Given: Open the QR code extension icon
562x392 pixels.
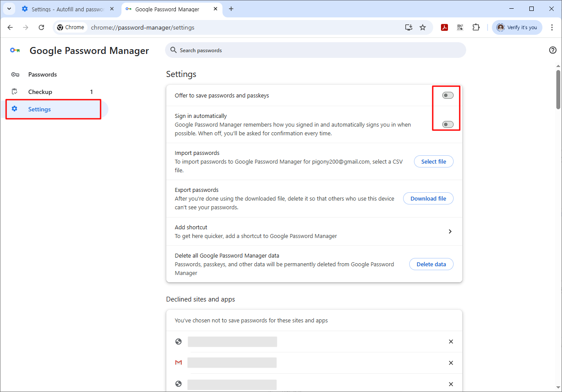Looking at the screenshot, I should [460, 27].
